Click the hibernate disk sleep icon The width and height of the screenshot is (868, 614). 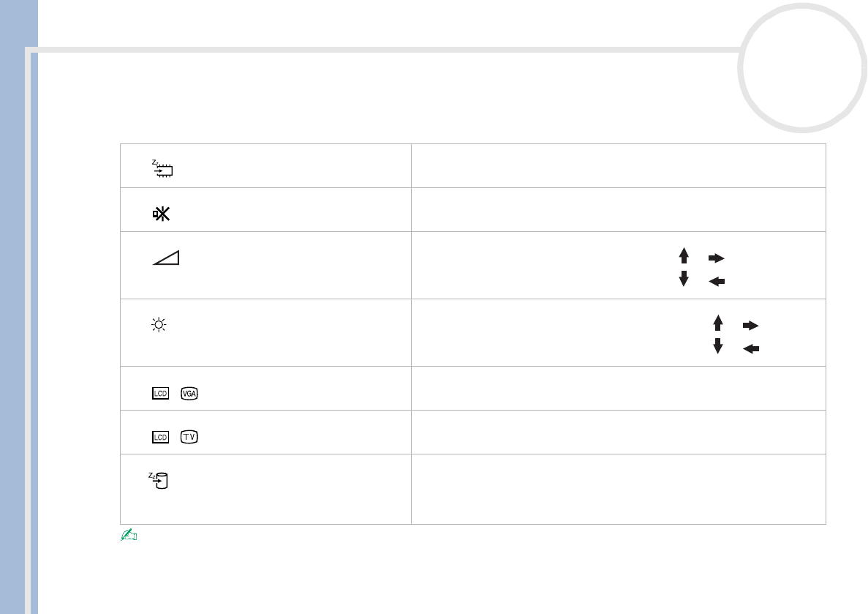coord(160,480)
